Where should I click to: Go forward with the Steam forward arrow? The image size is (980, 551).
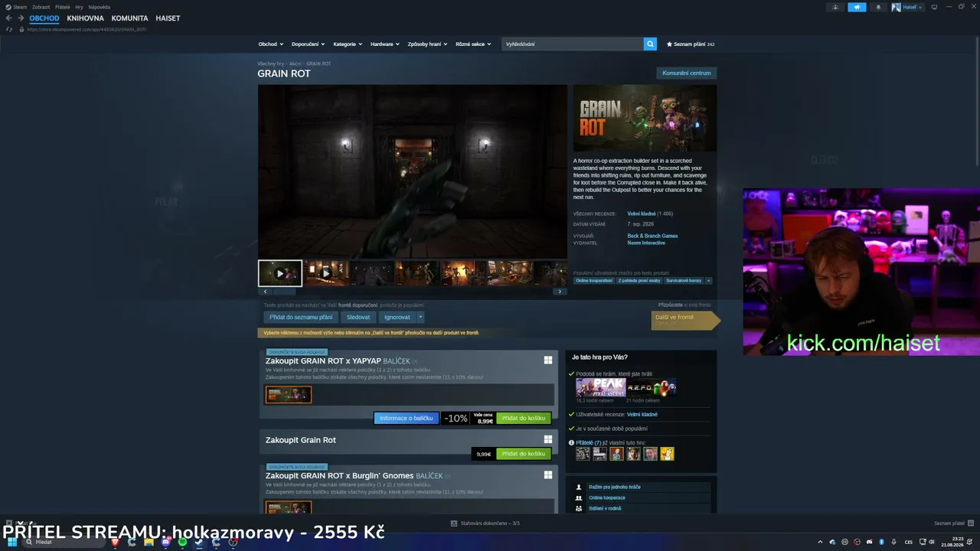click(x=21, y=18)
